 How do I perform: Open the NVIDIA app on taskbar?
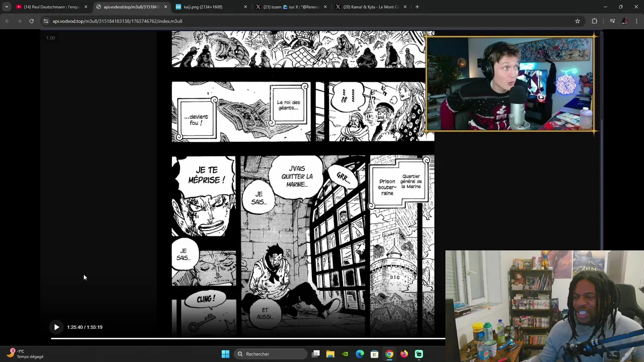point(345,354)
